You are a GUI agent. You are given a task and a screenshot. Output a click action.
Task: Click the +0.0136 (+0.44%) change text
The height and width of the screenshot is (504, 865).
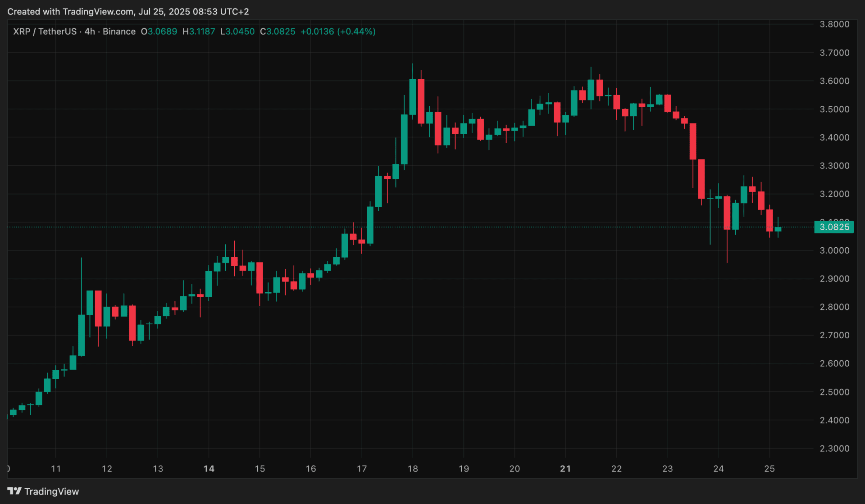[338, 32]
